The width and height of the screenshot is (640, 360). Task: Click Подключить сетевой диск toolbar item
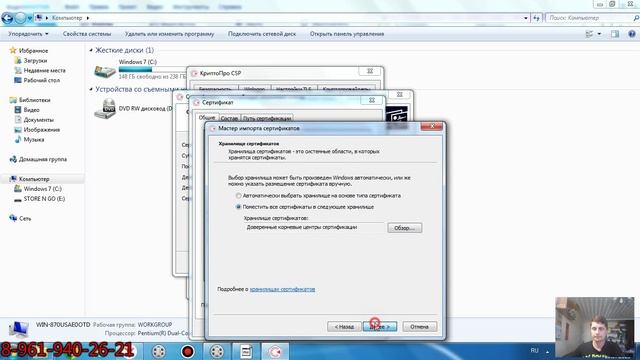point(262,34)
